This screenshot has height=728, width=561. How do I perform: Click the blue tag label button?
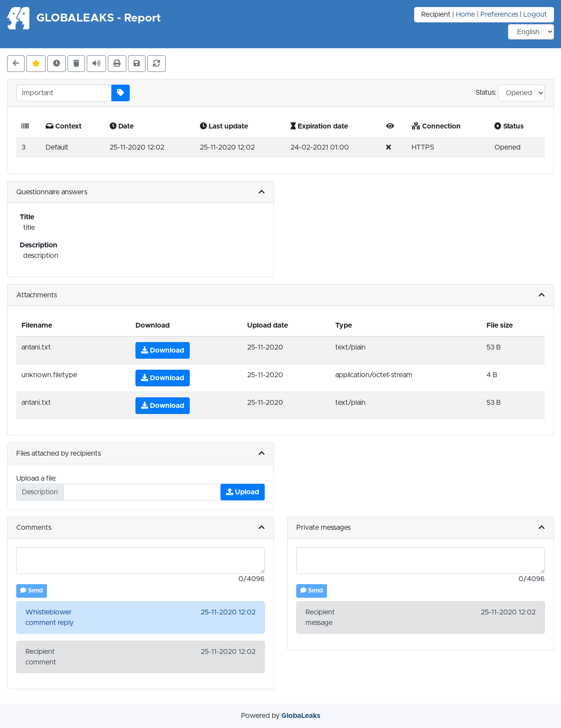point(121,93)
